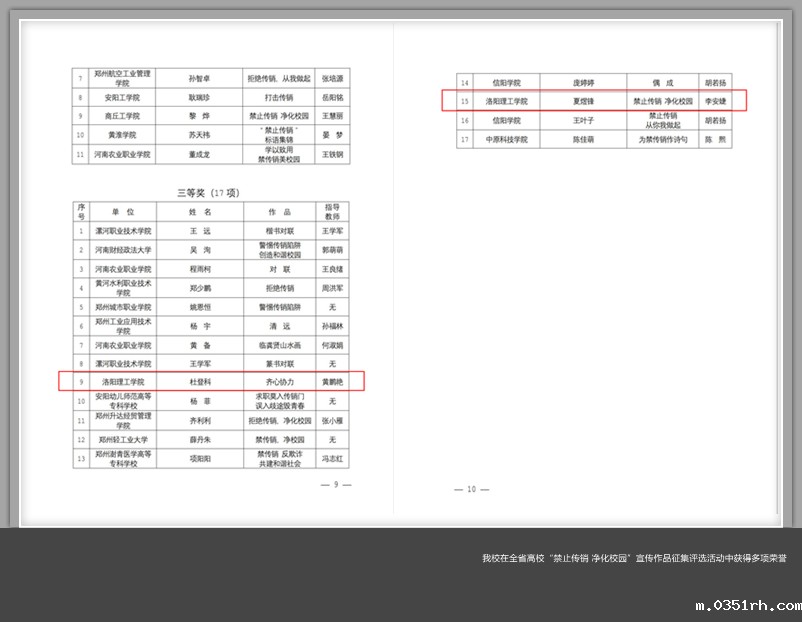Image resolution: width=802 pixels, height=622 pixels.
Task: Click page number 10 at page bottom
Action: pos(472,489)
